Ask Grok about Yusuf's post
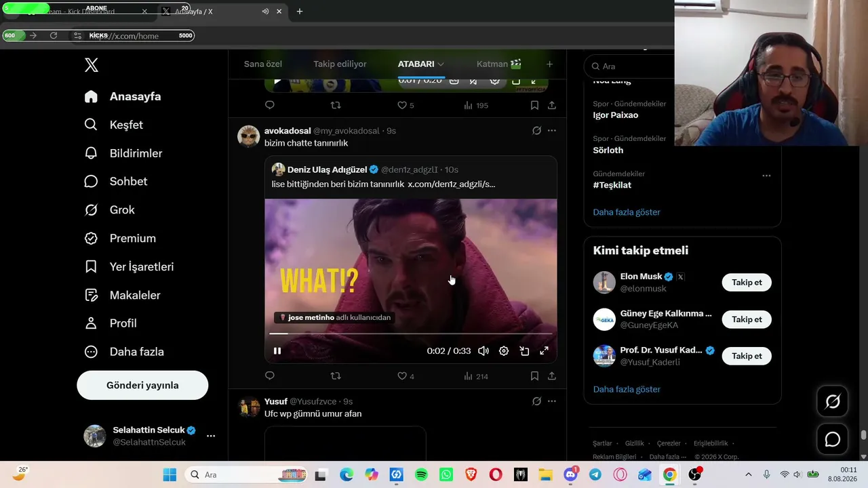The height and width of the screenshot is (488, 868). (x=536, y=401)
